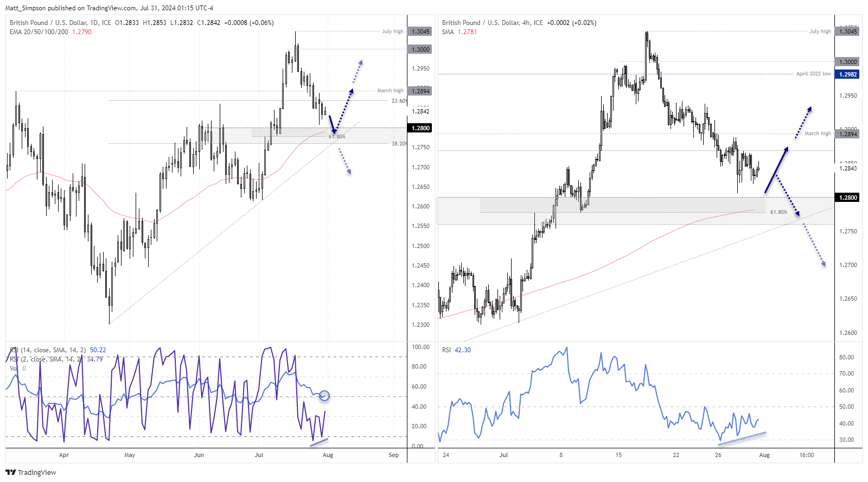Screen dimensions: 868x482
Task: Click the 23.60% Fibonacci label on the 1D chart
Action: [x=399, y=101]
